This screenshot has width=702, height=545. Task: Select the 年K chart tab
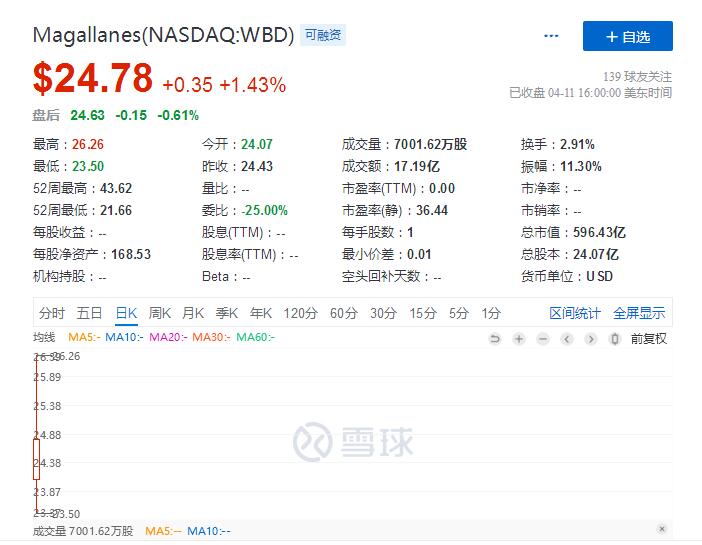point(261,313)
